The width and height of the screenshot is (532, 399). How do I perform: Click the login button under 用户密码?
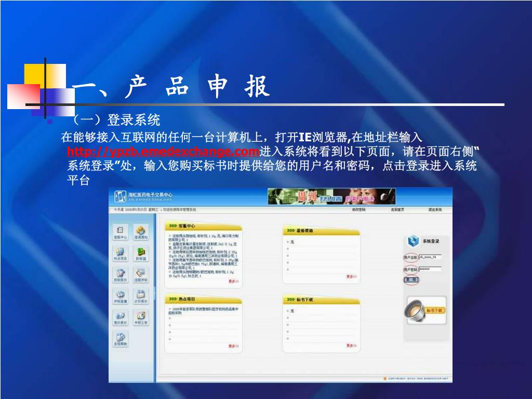[411, 280]
